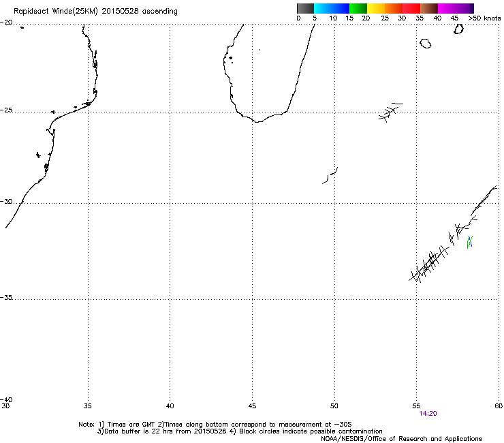Click the green 15-20 knots color swatch

(x=358, y=8)
